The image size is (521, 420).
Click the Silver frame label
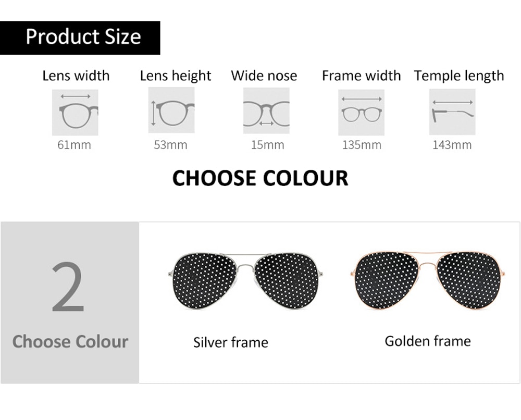coord(231,342)
